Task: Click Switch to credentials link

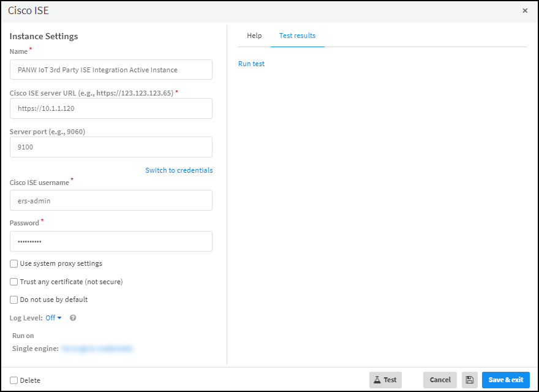Action: 179,170
